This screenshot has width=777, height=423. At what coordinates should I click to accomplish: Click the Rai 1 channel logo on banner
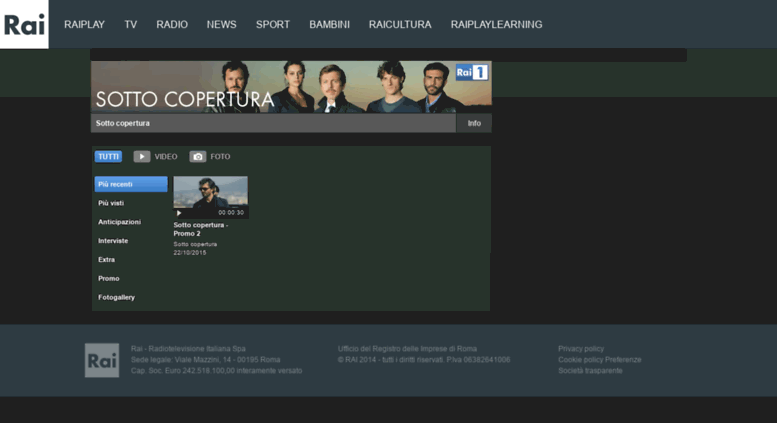coord(472,72)
